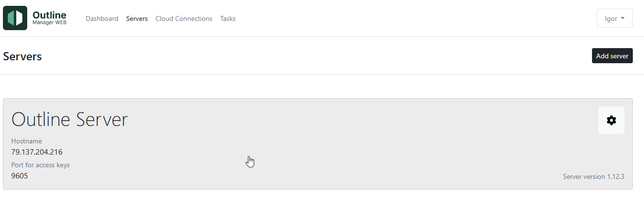The height and width of the screenshot is (210, 644).
Task: Click the Hostname label
Action: [x=27, y=141]
